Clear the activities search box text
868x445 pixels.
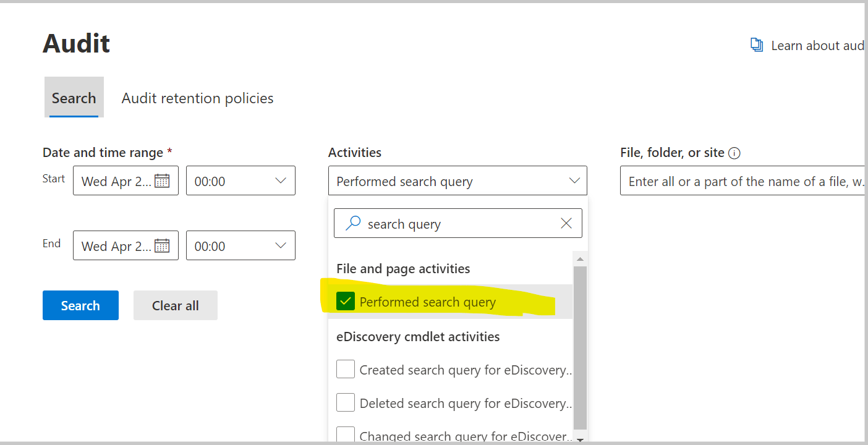click(x=566, y=224)
